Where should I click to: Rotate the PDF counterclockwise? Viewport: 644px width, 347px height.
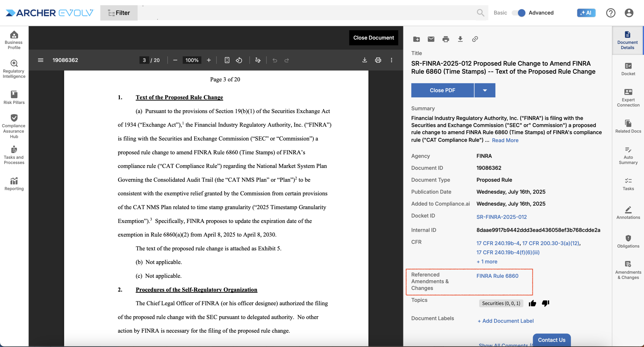(x=239, y=60)
